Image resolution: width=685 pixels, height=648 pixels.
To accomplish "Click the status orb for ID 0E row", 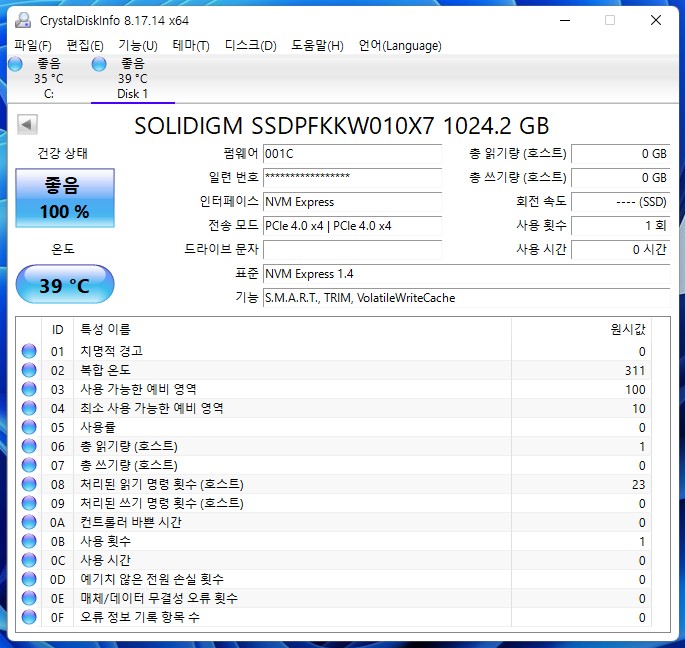I will coord(29,598).
